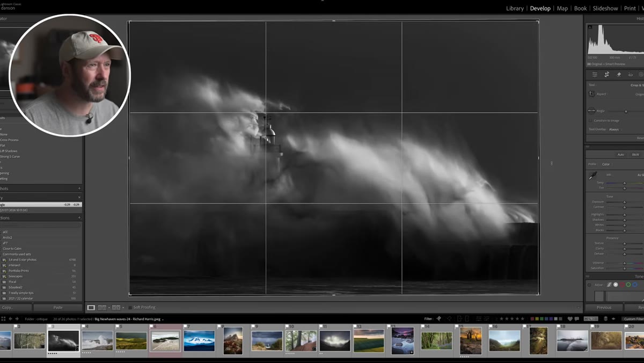Select the parametric curve adjust icon
This screenshot has width=644, height=363.
click(x=609, y=285)
